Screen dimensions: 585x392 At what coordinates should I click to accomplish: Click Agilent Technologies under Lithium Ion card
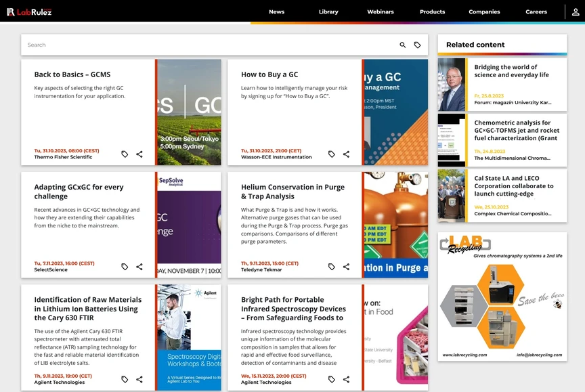pos(60,383)
